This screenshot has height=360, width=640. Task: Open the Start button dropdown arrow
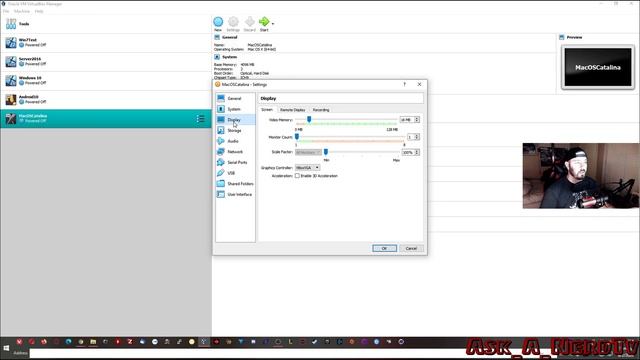[x=273, y=24]
